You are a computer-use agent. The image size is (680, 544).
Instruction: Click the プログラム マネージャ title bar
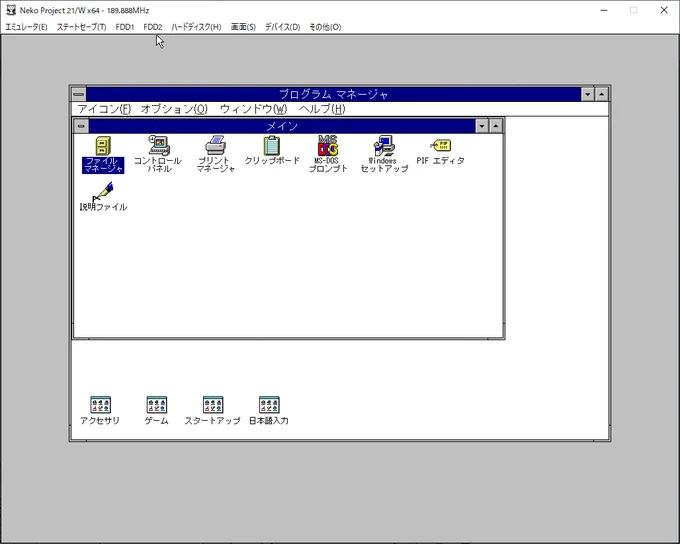tap(333, 94)
